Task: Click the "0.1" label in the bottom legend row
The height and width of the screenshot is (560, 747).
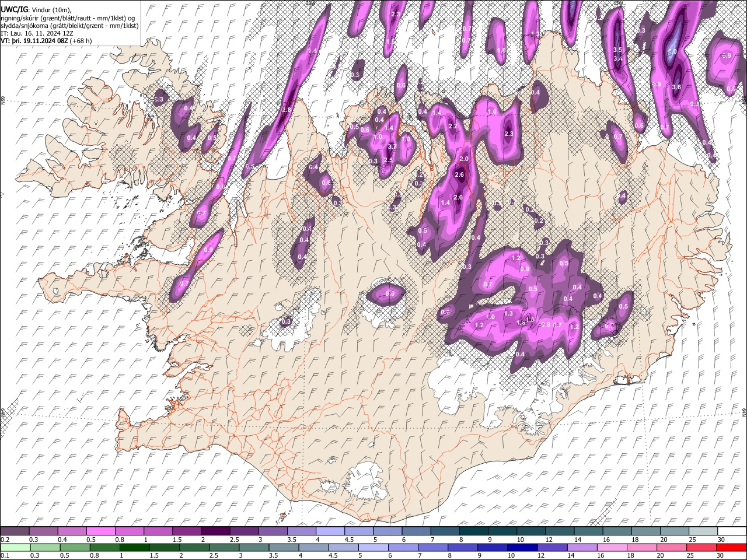Action: 5,555
